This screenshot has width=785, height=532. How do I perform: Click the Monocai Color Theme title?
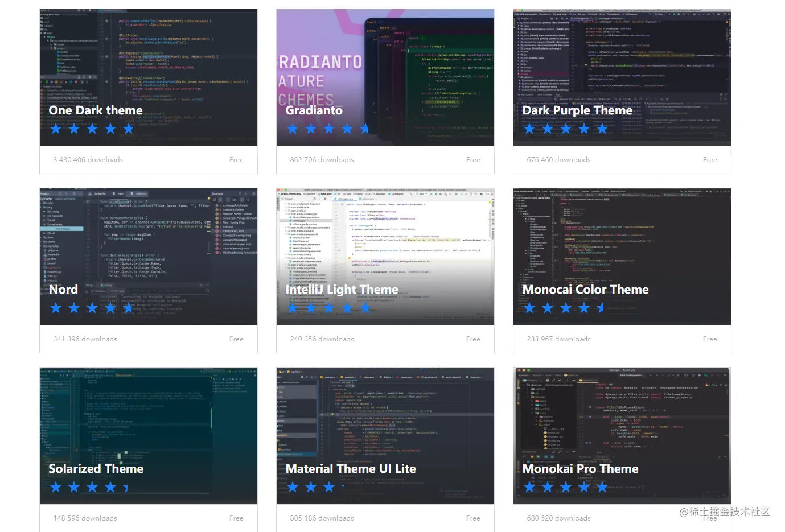(585, 290)
